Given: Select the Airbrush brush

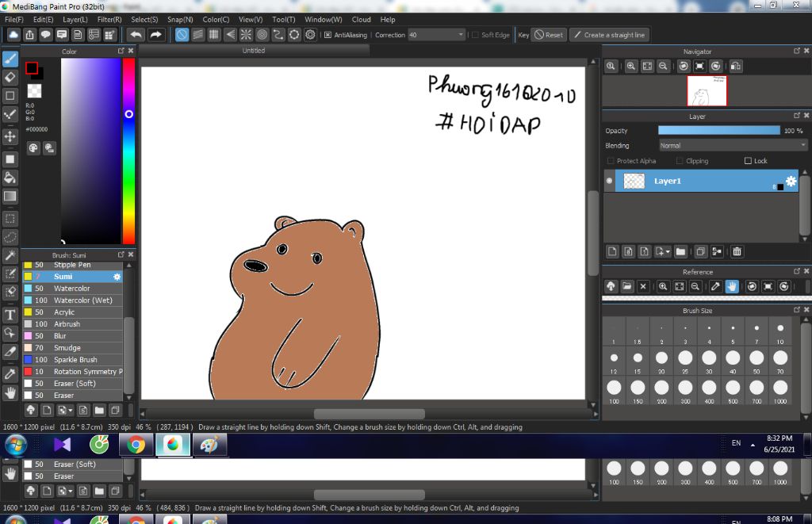Looking at the screenshot, I should tap(73, 324).
